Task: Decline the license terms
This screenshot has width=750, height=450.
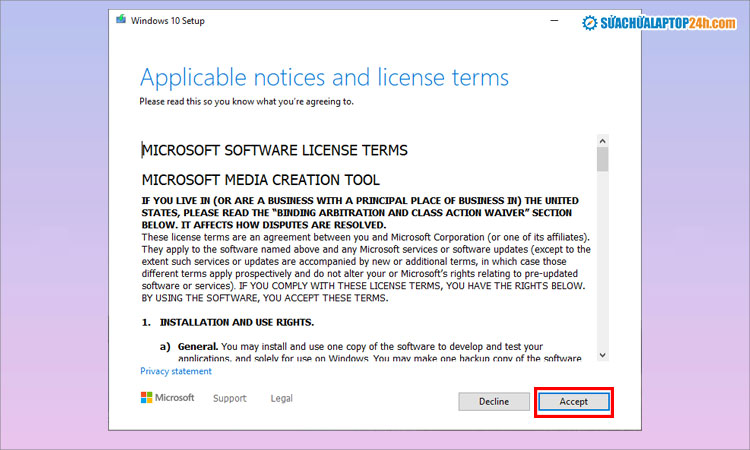Action: [x=494, y=401]
